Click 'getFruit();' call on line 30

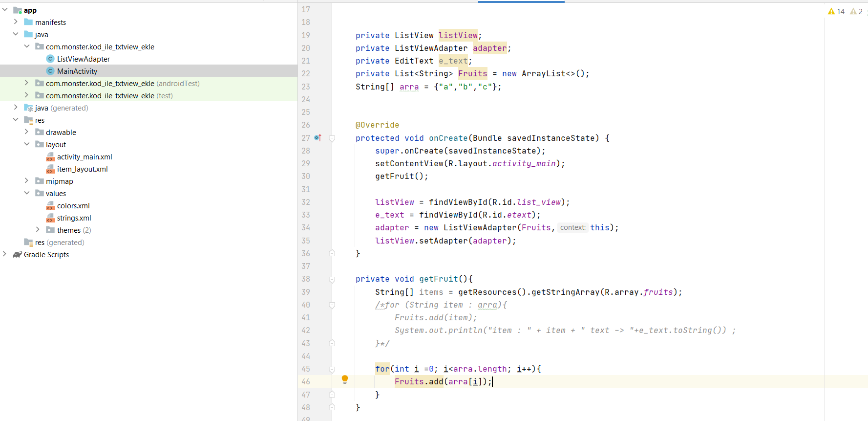click(402, 176)
